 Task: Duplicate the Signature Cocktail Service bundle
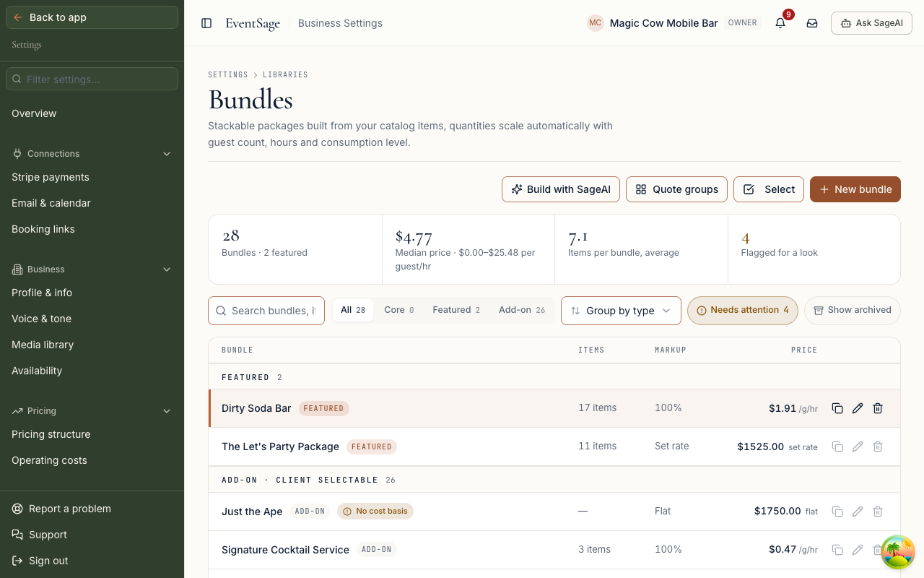tap(837, 550)
